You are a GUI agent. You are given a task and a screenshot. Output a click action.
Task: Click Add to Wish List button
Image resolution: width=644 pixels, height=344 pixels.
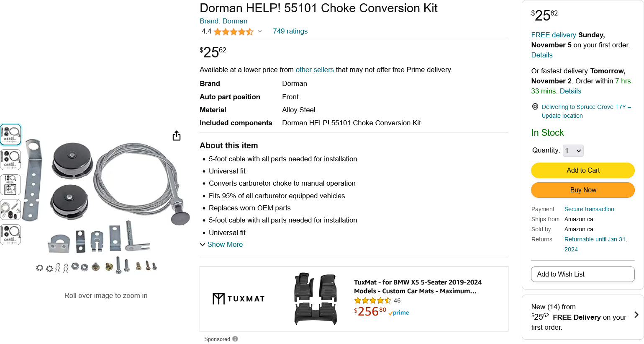coord(582,274)
